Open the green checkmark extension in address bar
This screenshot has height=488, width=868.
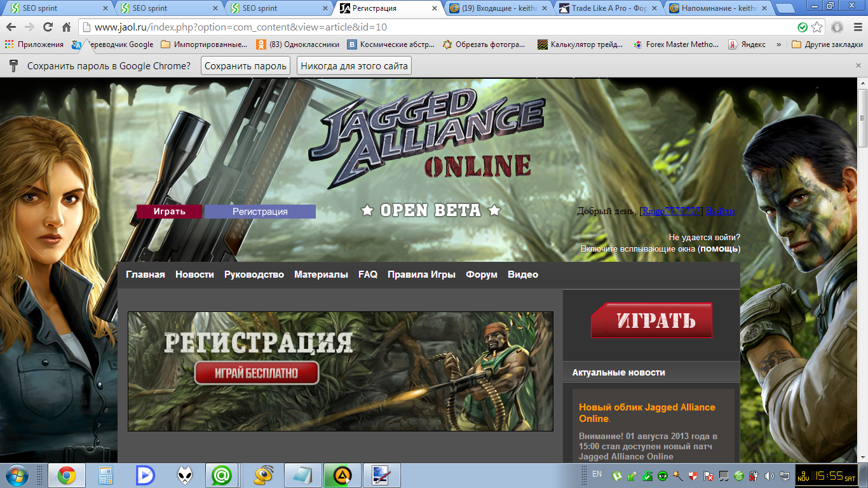click(803, 27)
